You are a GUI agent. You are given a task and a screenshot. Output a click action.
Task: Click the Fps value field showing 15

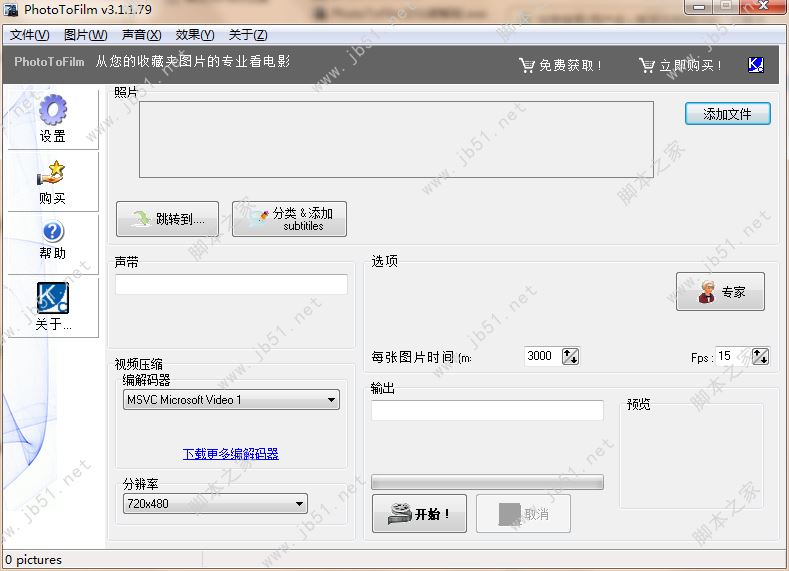point(733,356)
